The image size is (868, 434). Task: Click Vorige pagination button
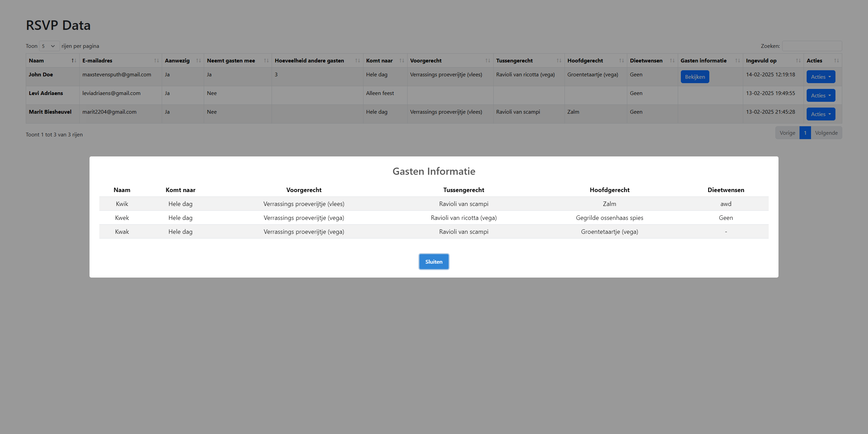[787, 133]
